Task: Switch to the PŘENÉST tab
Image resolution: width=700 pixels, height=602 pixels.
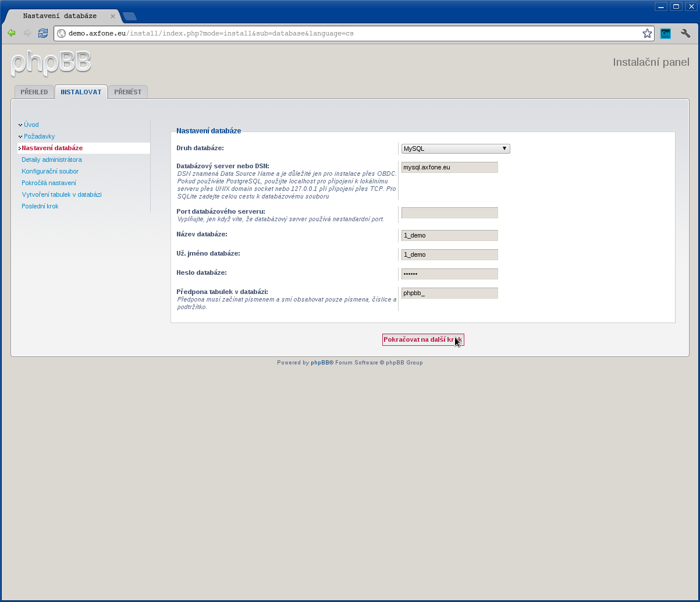Action: [x=127, y=91]
